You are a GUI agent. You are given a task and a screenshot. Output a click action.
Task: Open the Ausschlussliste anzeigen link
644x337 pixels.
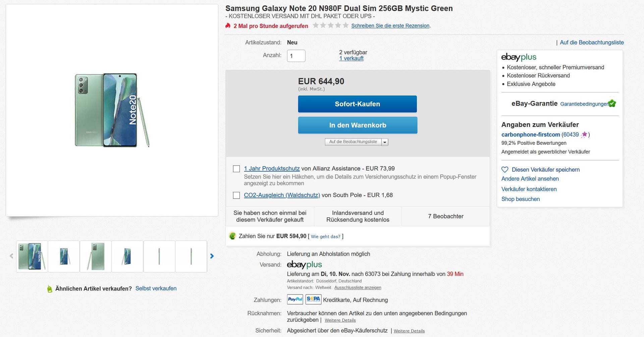[358, 288]
